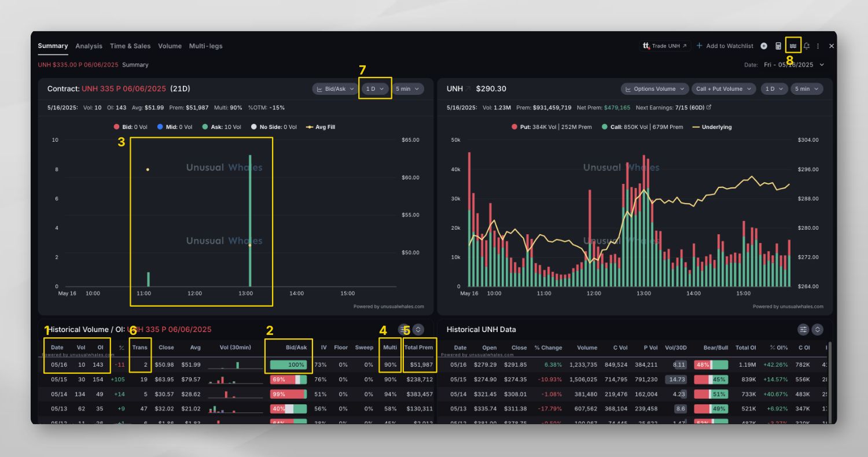The height and width of the screenshot is (457, 868).
Task: Click the $383,457 total premium cell
Action: tap(420, 394)
